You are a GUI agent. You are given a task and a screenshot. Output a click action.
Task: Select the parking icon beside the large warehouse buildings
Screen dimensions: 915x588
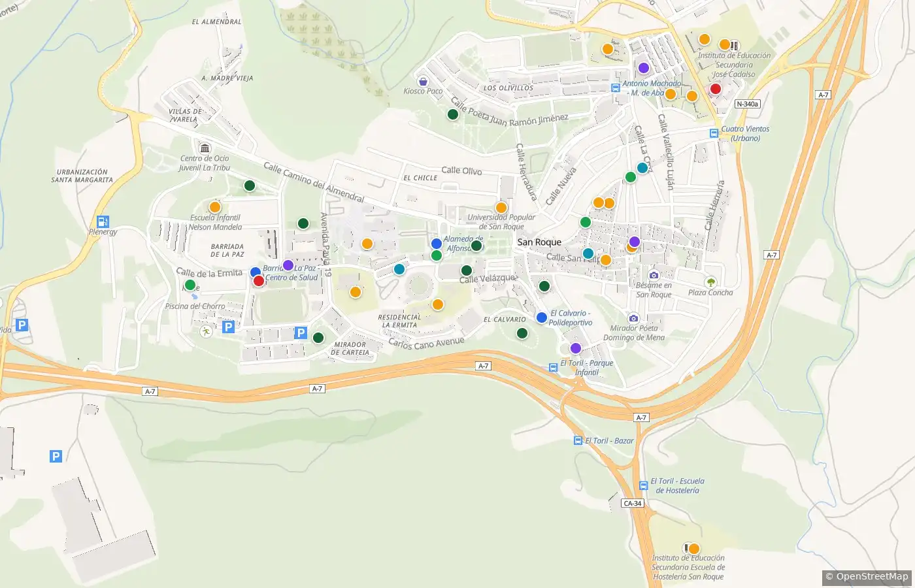tap(56, 456)
